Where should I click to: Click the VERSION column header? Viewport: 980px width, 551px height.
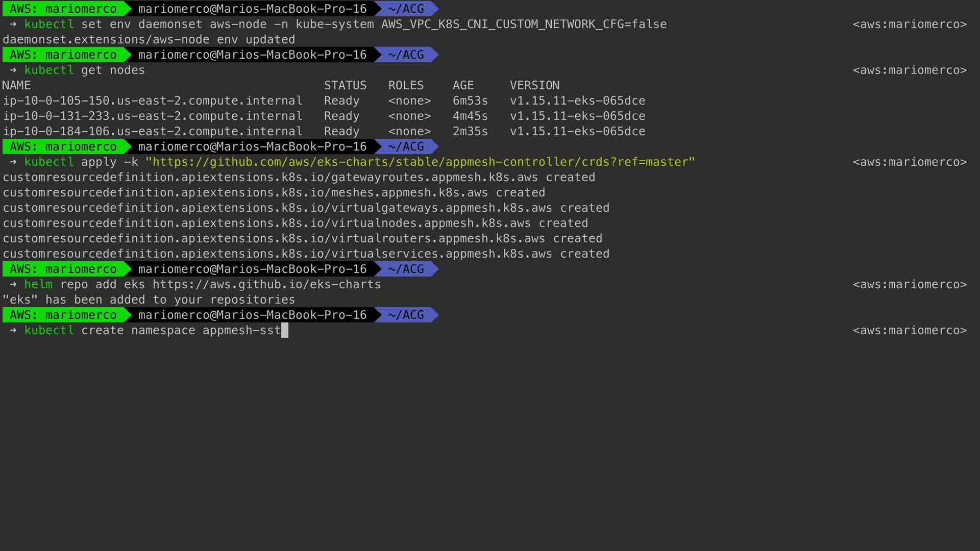point(534,85)
